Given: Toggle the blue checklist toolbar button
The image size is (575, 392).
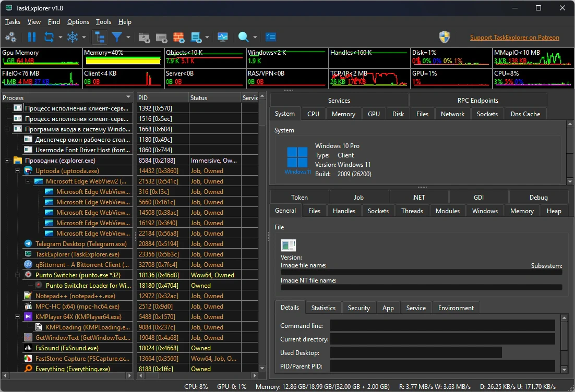Looking at the screenshot, I should click(x=271, y=37).
